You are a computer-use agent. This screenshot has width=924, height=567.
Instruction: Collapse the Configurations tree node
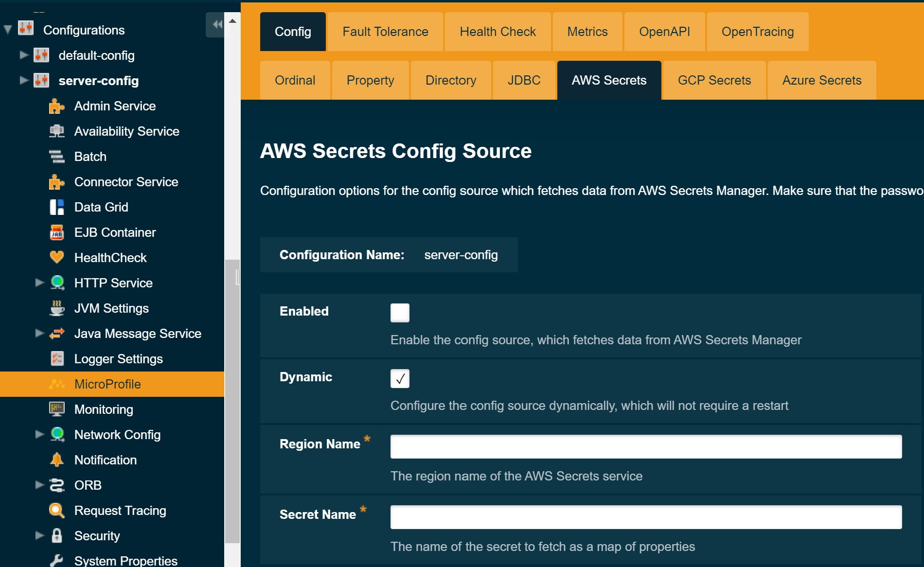click(7, 29)
